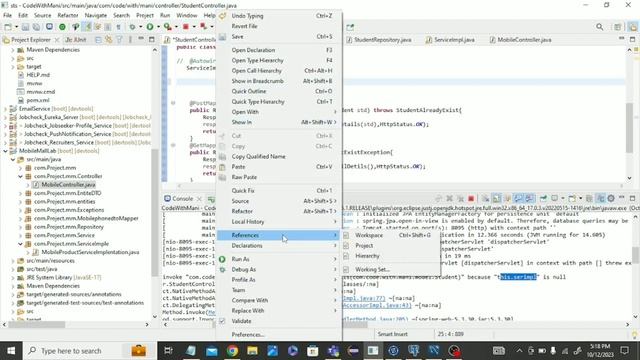Viewport: 640px width, 360px height.
Task: Click the Debug bug toolbar icon
Action: (132, 27)
